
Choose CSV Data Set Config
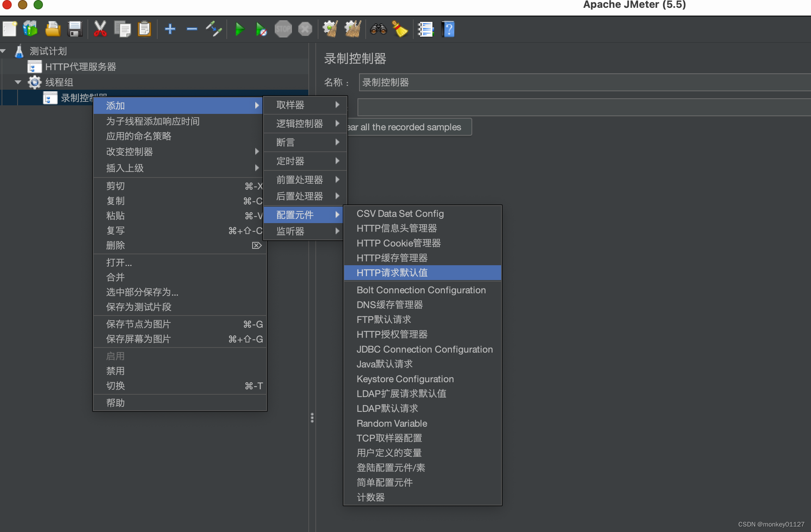[423, 214]
